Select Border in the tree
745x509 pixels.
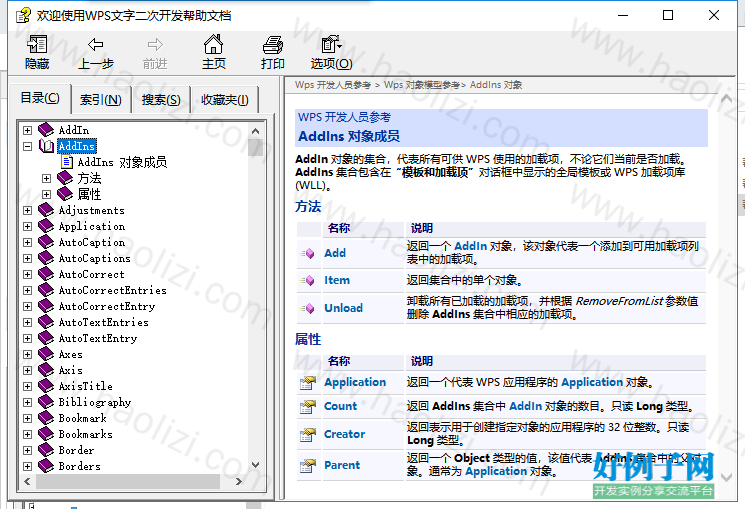76,450
